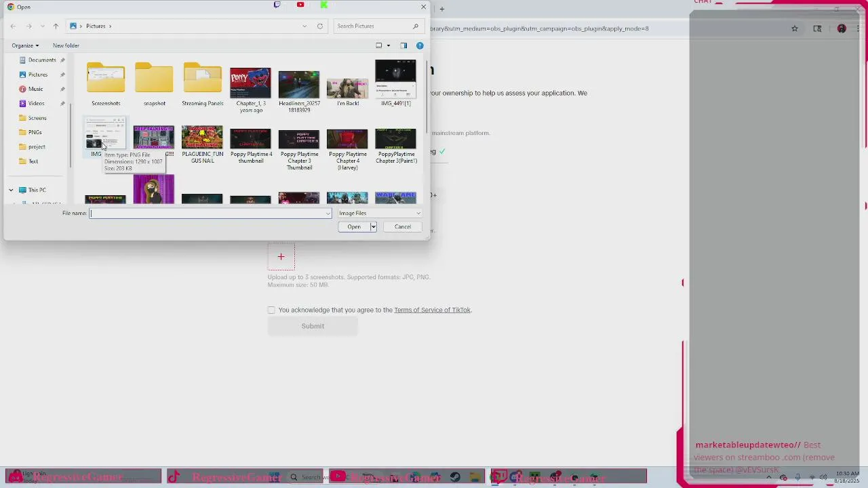The width and height of the screenshot is (868, 488).
Task: Open Music in the sidebar
Action: 35,89
